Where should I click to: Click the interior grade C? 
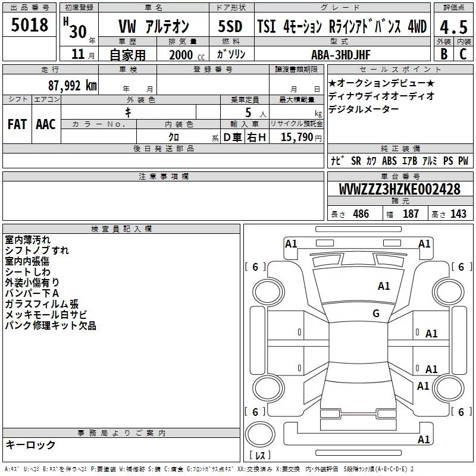462,54
